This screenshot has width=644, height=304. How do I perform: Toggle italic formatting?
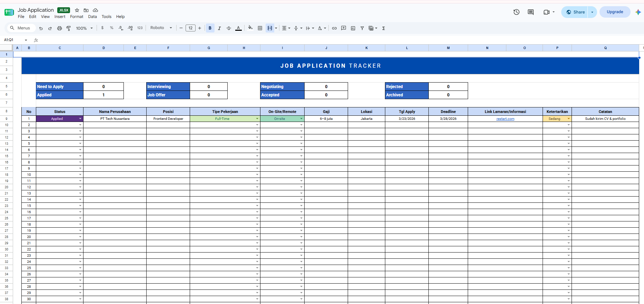(219, 28)
